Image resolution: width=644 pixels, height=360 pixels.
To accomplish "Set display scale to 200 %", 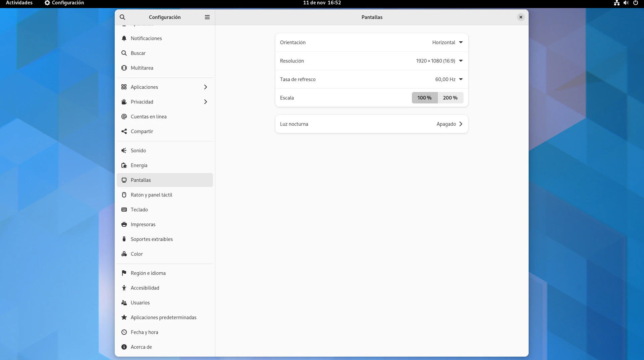I will (450, 98).
